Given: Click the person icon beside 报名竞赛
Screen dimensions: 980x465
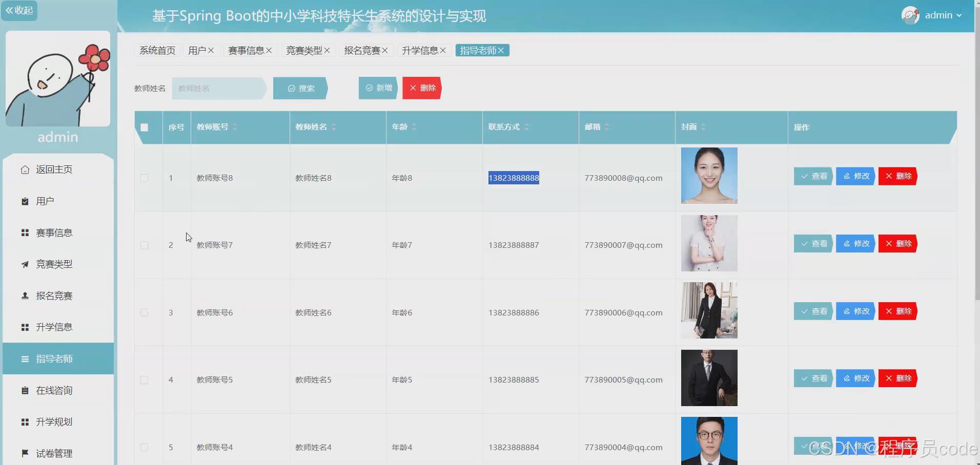Looking at the screenshot, I should [x=25, y=295].
